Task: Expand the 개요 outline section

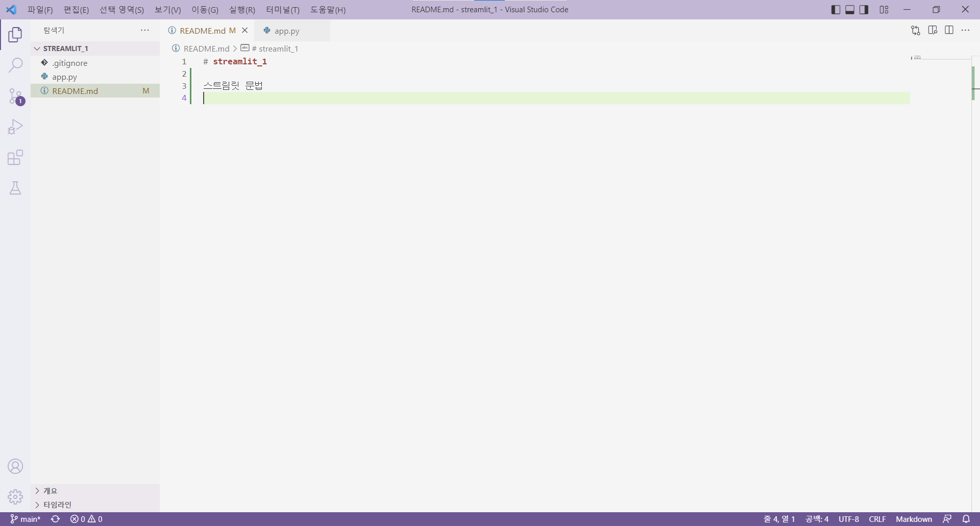Action: [x=95, y=491]
